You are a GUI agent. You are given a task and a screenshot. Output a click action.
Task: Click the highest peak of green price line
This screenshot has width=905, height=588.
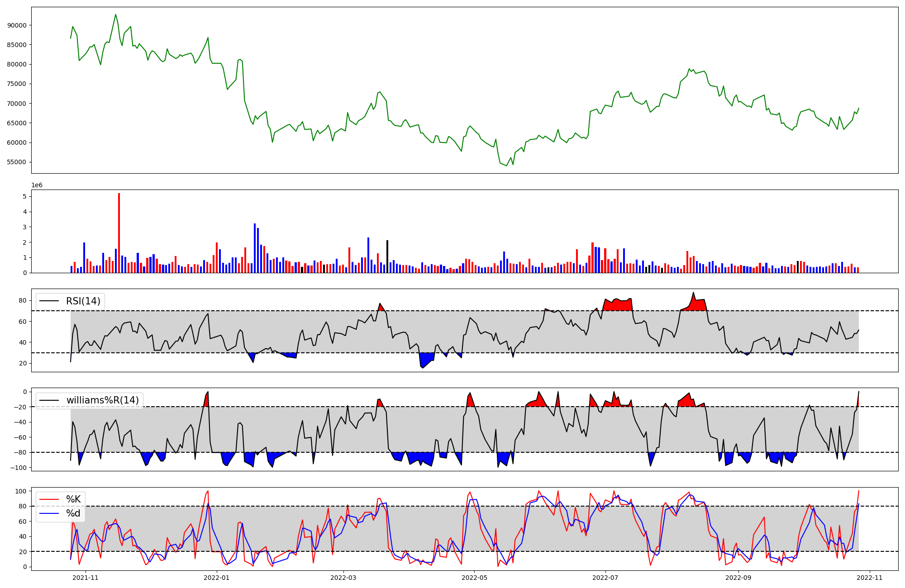(115, 14)
